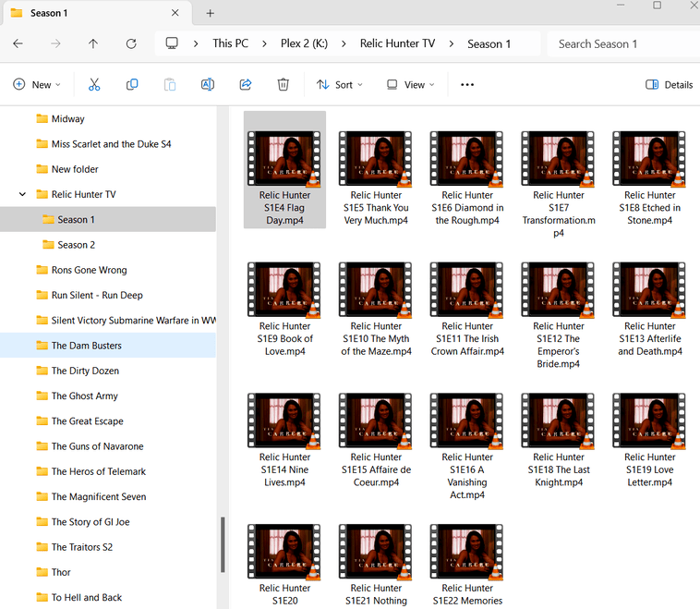Select The Dam Busters folder

pyautogui.click(x=108, y=346)
